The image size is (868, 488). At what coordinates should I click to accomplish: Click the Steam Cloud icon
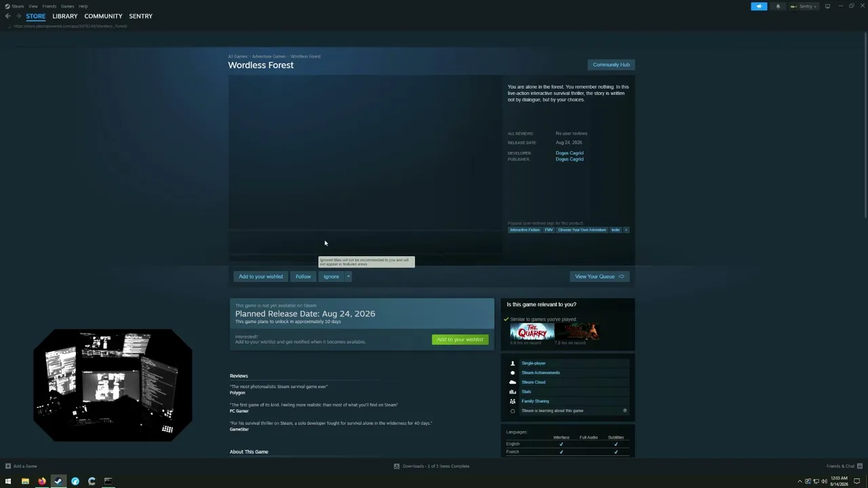click(513, 382)
